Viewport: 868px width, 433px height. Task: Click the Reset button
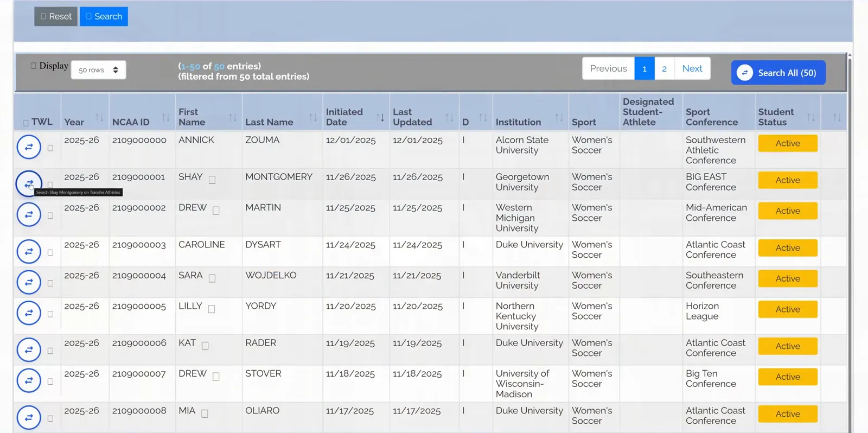pyautogui.click(x=56, y=16)
